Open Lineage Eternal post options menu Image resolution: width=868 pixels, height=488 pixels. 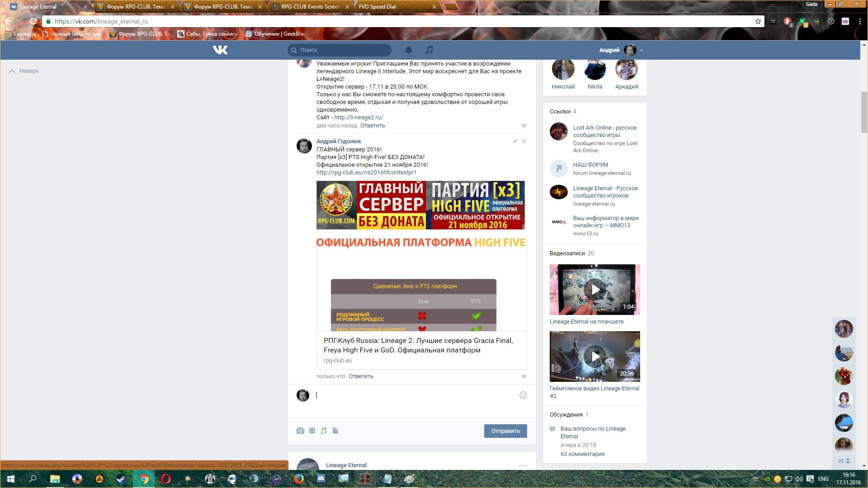pos(523,465)
